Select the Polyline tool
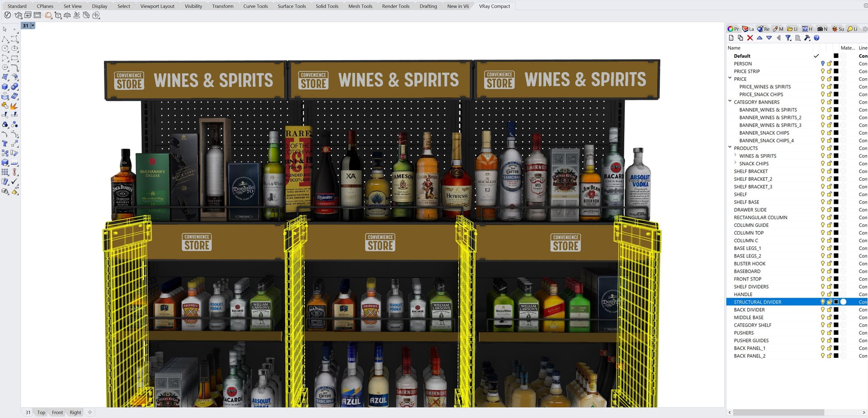Image resolution: width=868 pixels, height=418 pixels. click(5, 39)
